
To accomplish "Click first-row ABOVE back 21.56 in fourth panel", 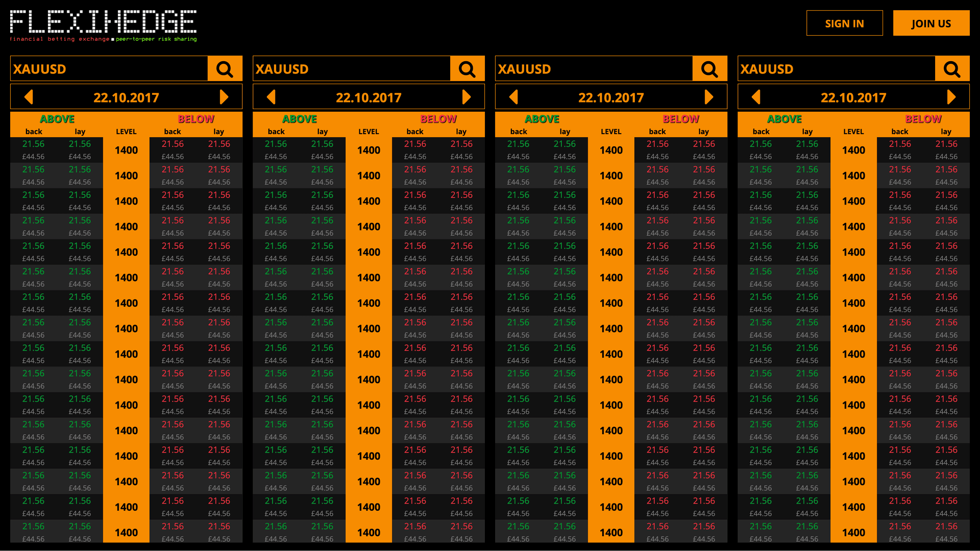I will tap(761, 144).
